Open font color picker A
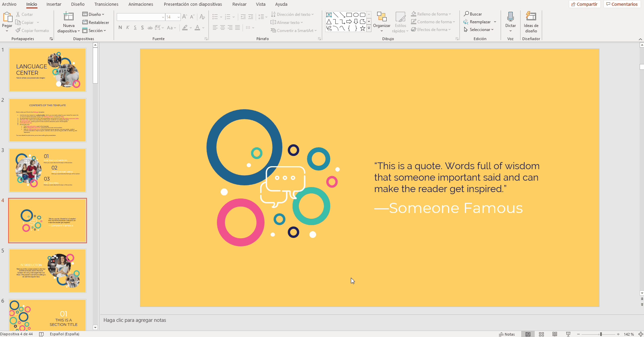This screenshot has height=337, width=644. (x=197, y=28)
